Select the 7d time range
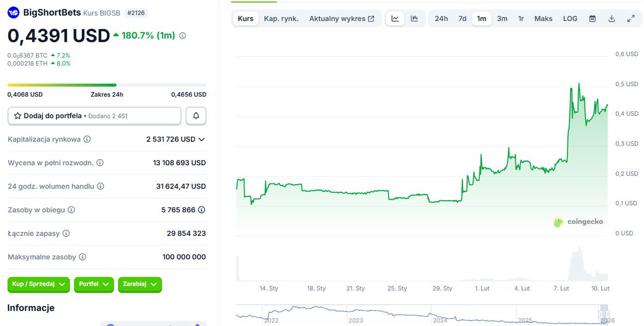This screenshot has width=644, height=326. pyautogui.click(x=463, y=18)
